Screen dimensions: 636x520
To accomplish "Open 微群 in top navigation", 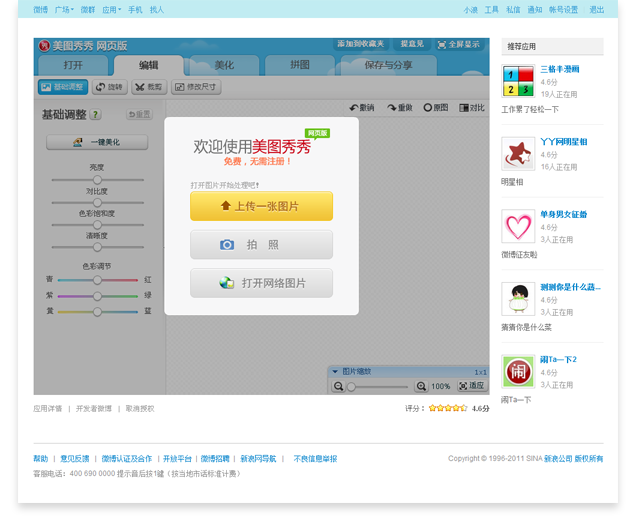I will point(88,10).
